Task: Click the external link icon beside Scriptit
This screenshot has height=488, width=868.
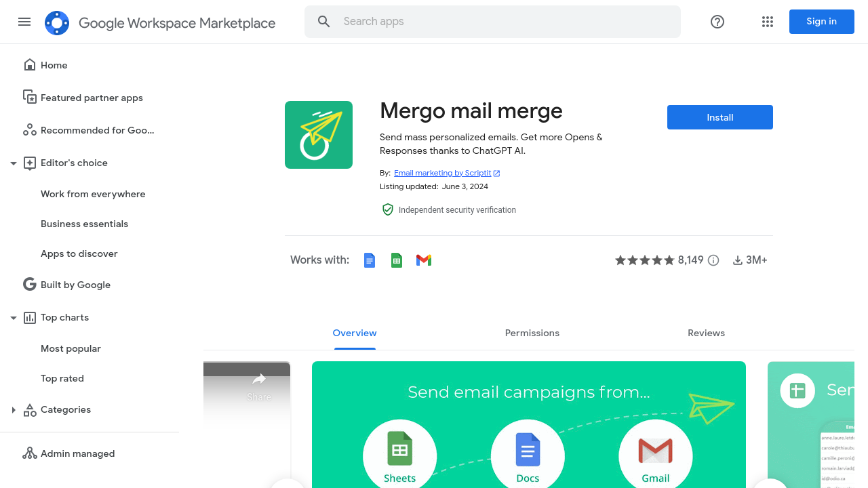Action: pyautogui.click(x=497, y=174)
